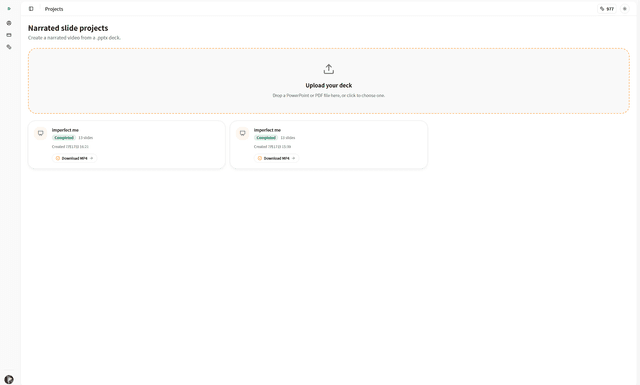Viewport: 640px width, 385px height.
Task: Open the card icon in the left sidebar
Action: [x=9, y=35]
